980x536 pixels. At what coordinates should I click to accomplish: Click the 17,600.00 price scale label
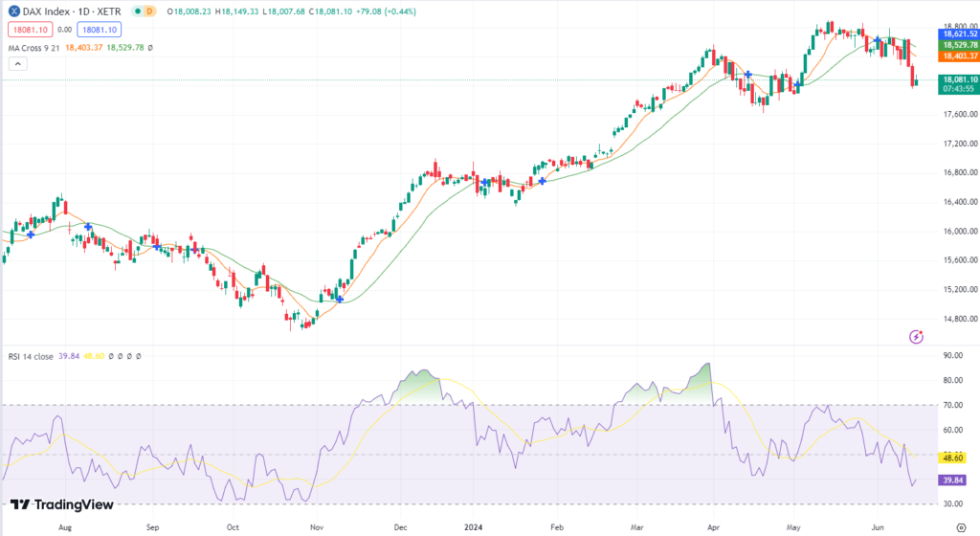point(960,114)
